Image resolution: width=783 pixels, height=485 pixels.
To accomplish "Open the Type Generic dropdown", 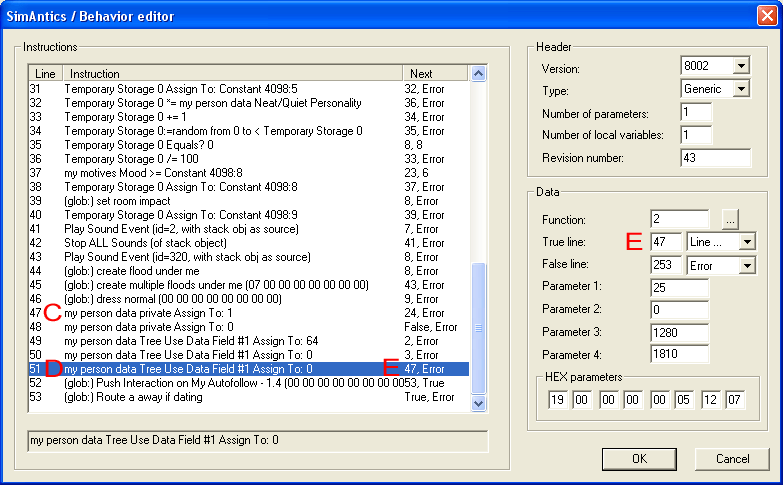I will 741,89.
